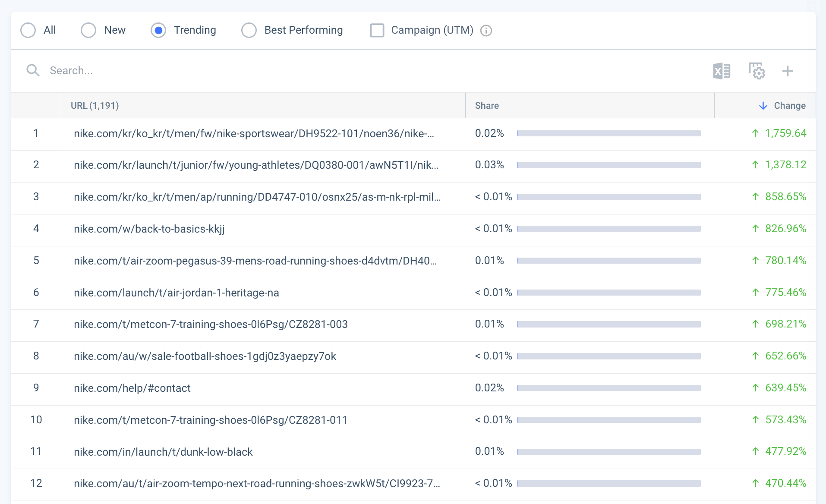Viewport: 826px width, 504px height.
Task: Select the New radio button
Action: 88,30
